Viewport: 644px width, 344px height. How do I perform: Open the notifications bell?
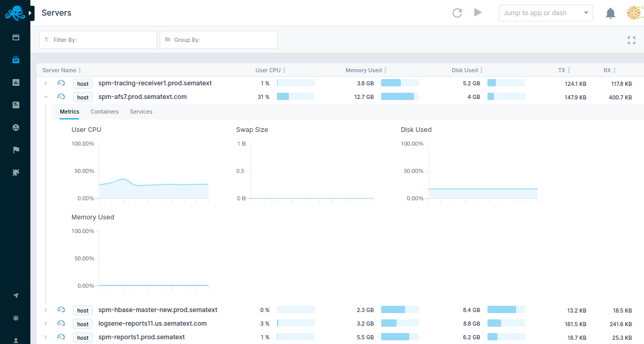[610, 13]
